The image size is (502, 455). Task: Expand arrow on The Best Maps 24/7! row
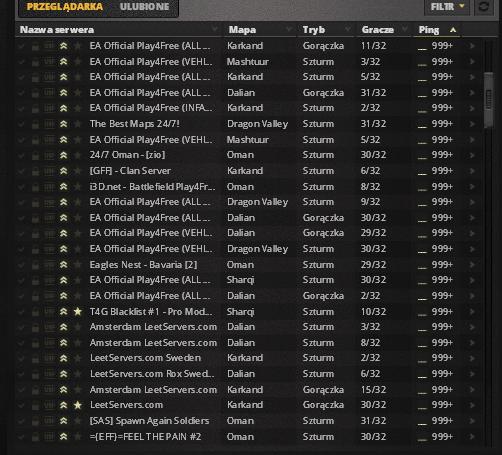[472, 124]
